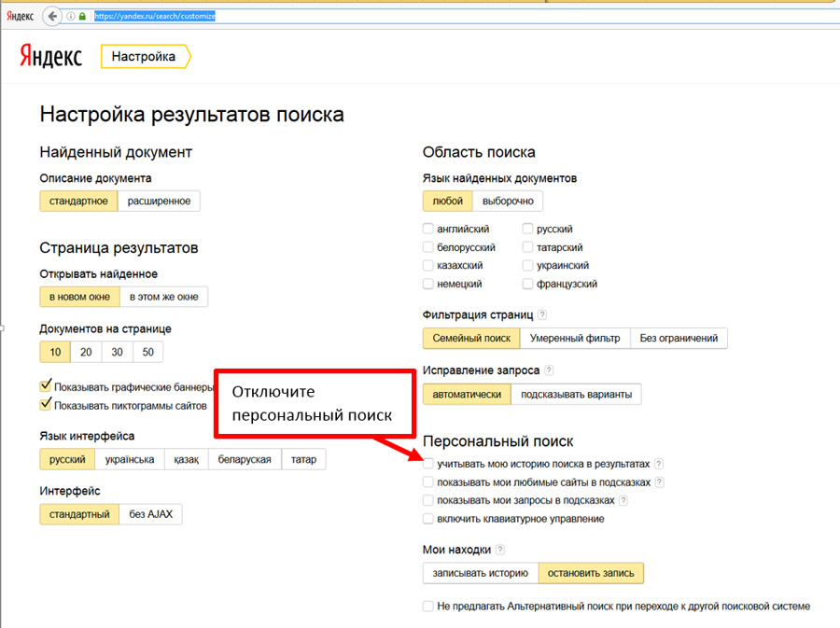The height and width of the screenshot is (628, 840).
Task: Set 20 documents per page
Action: pos(86,352)
